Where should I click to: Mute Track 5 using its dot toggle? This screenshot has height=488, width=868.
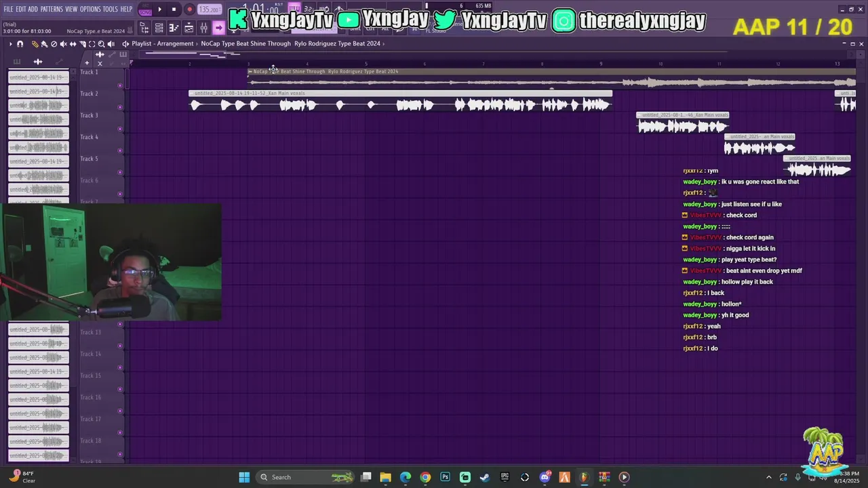point(120,172)
